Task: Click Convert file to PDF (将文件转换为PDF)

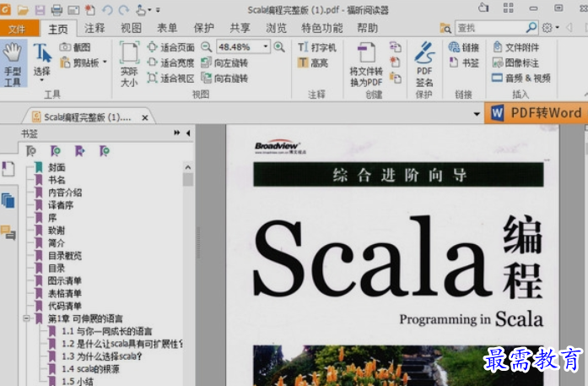Action: tap(366, 64)
